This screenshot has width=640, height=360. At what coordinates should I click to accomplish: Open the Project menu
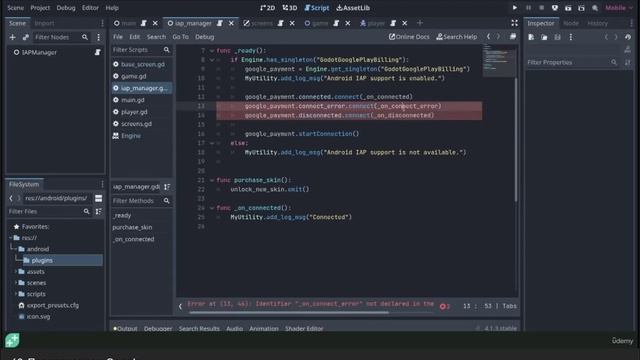tap(40, 8)
